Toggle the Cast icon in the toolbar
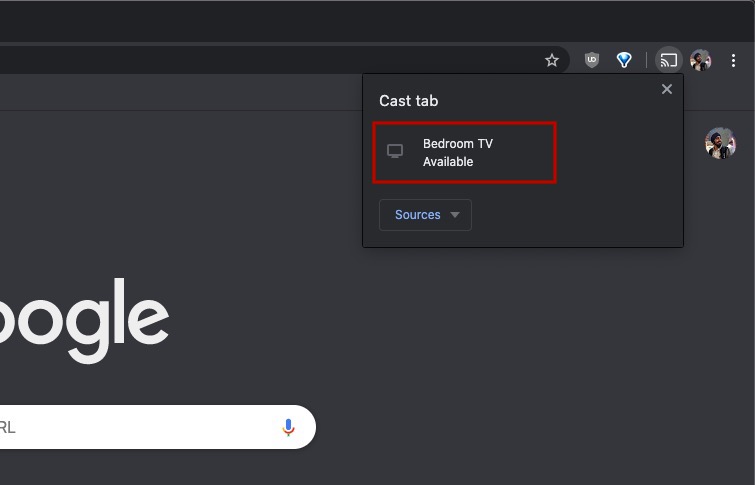This screenshot has width=755, height=485. [667, 60]
